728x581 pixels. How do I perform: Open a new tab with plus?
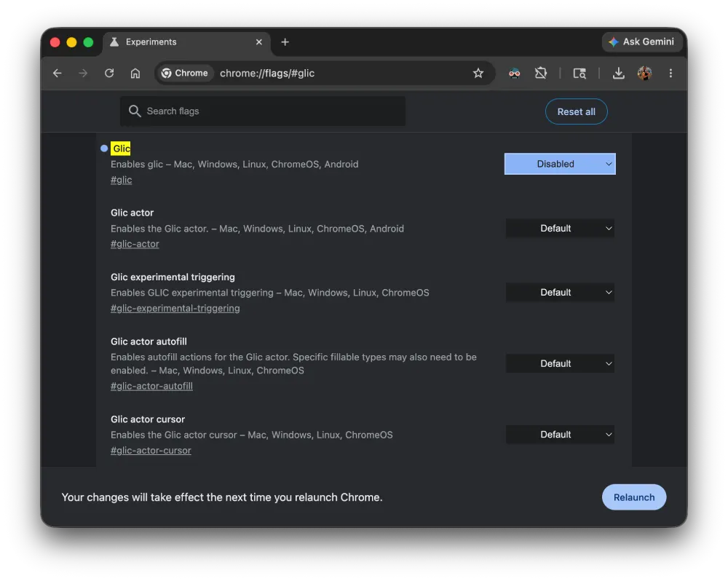pos(285,42)
